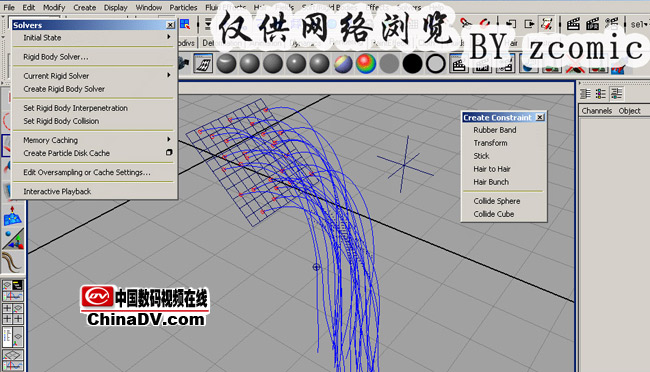This screenshot has height=372, width=650.
Task: Open the File menu
Action: [x=9, y=7]
